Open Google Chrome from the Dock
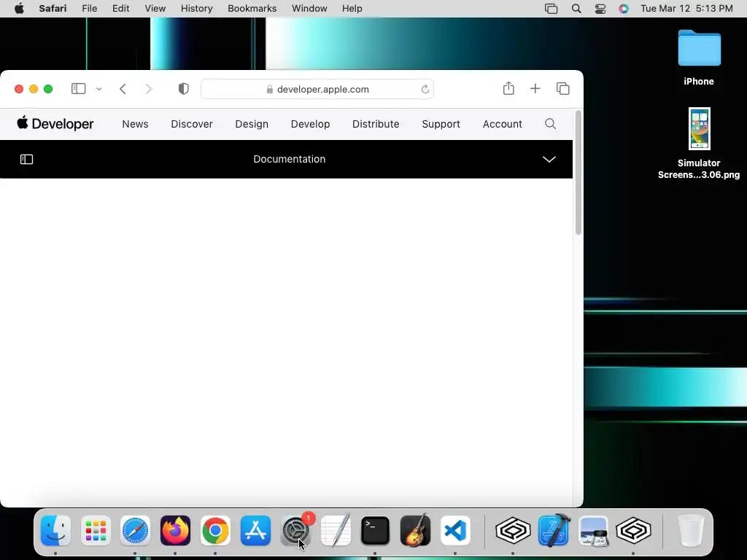 [x=215, y=531]
